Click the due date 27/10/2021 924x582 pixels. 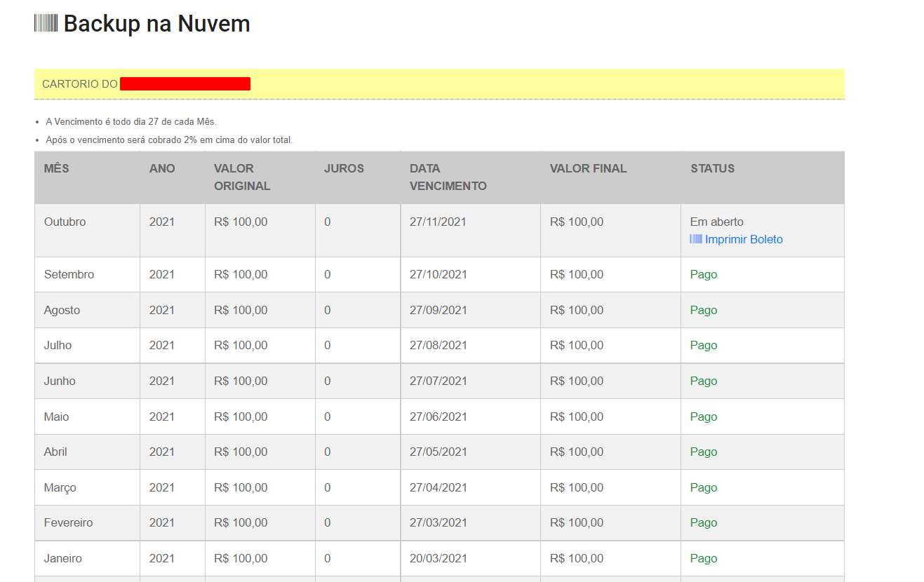point(438,274)
